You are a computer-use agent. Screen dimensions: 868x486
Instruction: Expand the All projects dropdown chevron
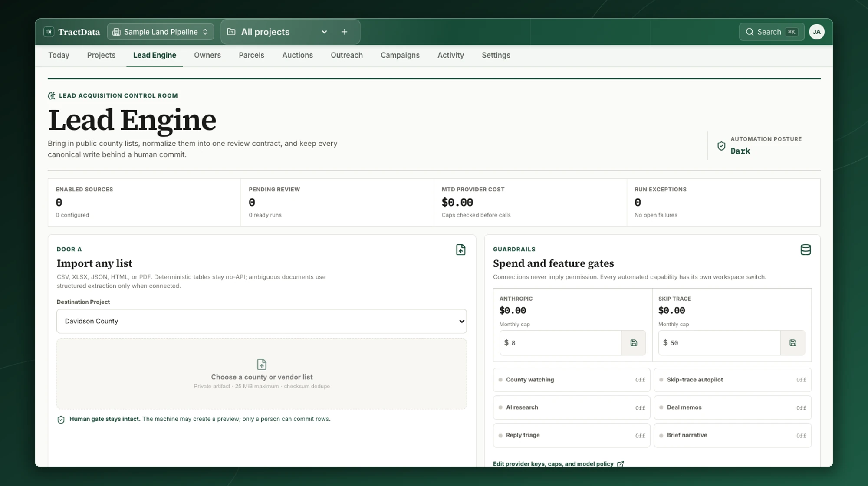click(324, 32)
